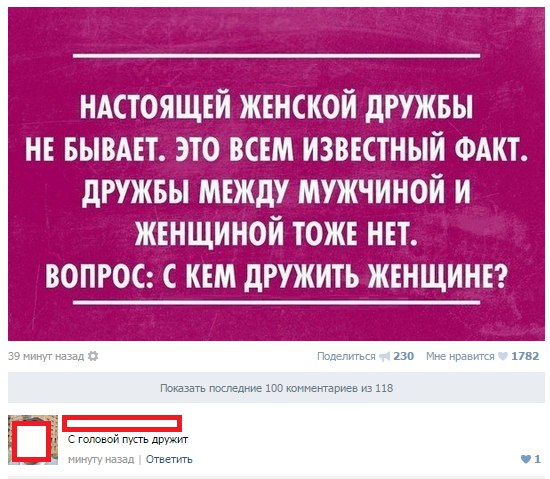The height and width of the screenshot is (479, 550).
Task: Click the text "ЖЕНЩИНОЙ ТОЖЕ НЕТ." in the meme
Action: (x=276, y=233)
